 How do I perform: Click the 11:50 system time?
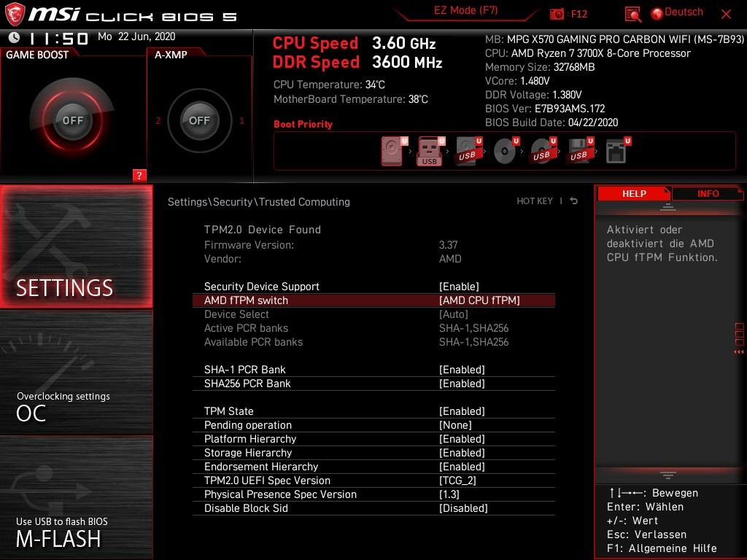(59, 39)
